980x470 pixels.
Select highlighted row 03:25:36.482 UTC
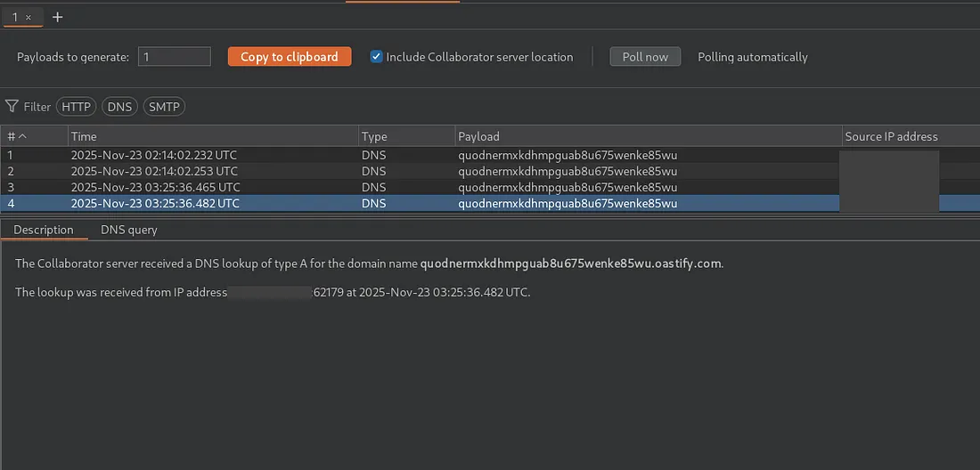(490, 204)
